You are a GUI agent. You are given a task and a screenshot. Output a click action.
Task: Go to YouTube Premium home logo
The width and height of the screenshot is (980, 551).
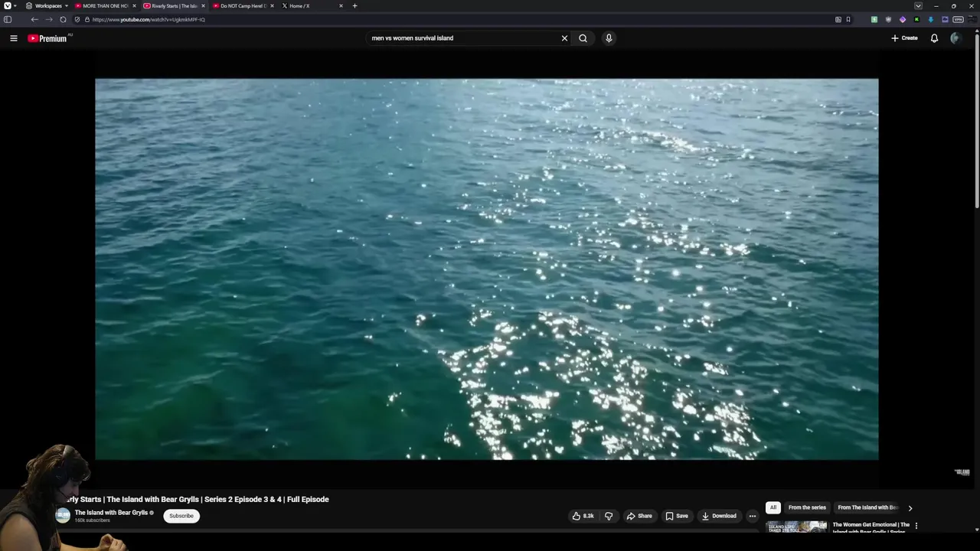(x=47, y=38)
